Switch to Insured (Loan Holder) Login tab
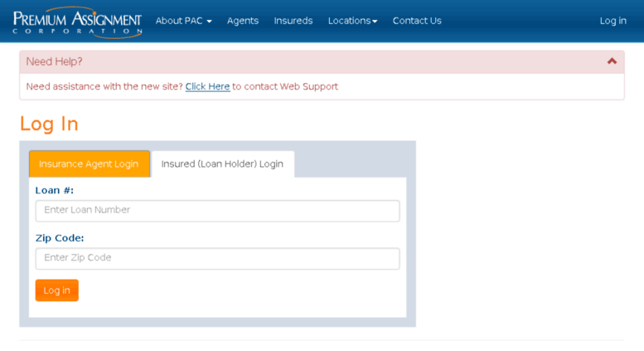This screenshot has width=644, height=351. [223, 164]
